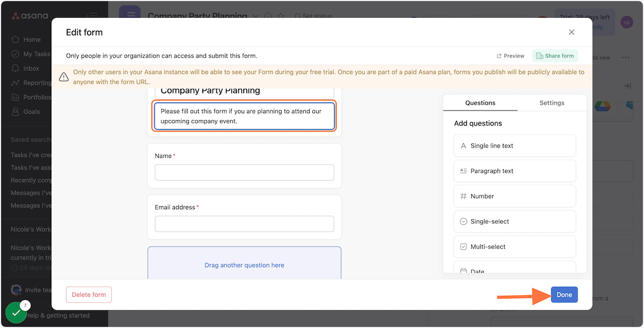Screen dimensions: 644x328
Task: Click the three-dots more menu in header
Action: click(625, 57)
